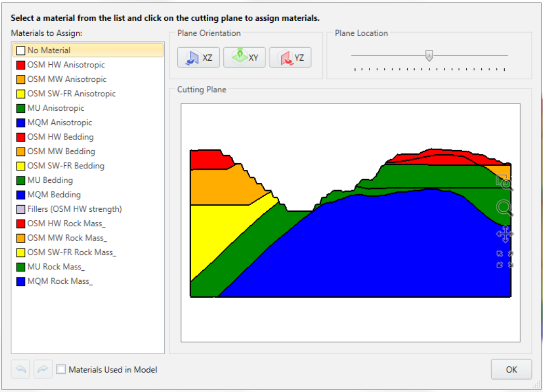Viewport: 543px width, 392px height.
Task: Set plane orientation to XZ
Action: point(198,57)
